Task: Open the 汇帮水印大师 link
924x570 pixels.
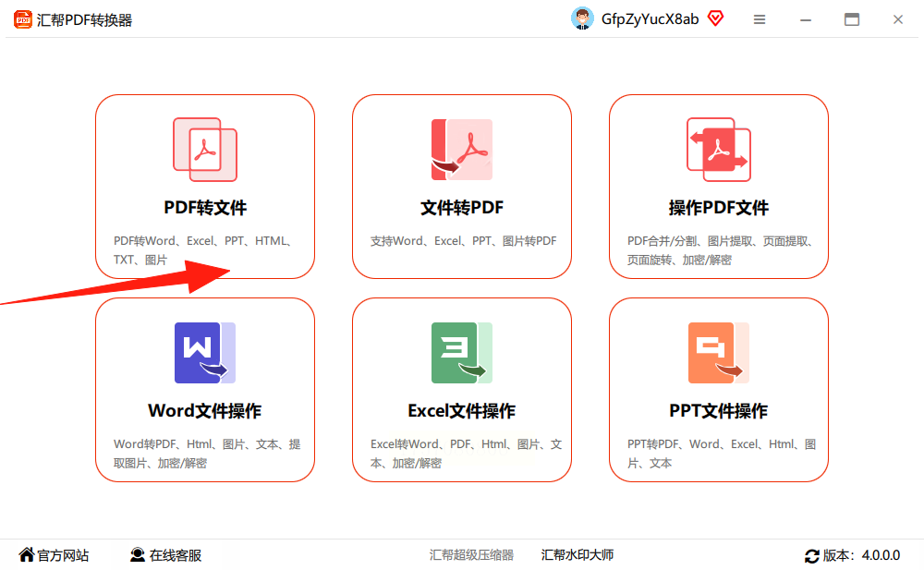Action: pyautogui.click(x=577, y=554)
